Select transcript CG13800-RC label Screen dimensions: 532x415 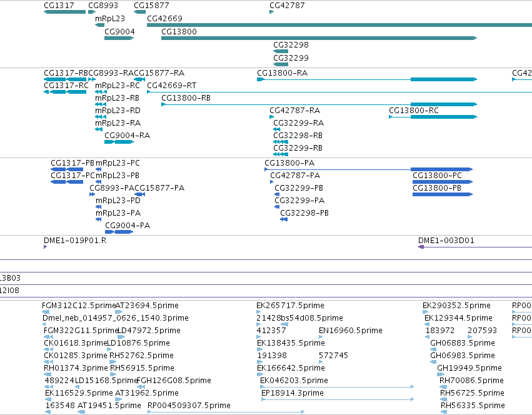[414, 111]
